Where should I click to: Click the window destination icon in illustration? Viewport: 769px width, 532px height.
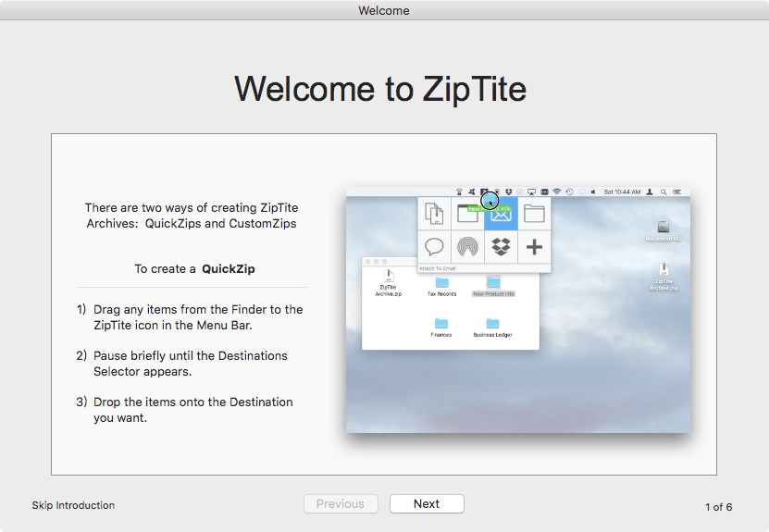(x=467, y=214)
